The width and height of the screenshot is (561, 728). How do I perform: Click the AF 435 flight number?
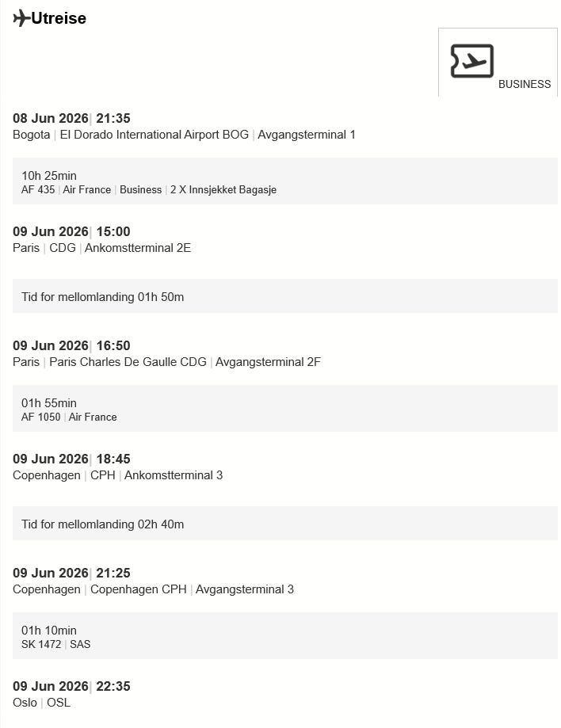38,189
